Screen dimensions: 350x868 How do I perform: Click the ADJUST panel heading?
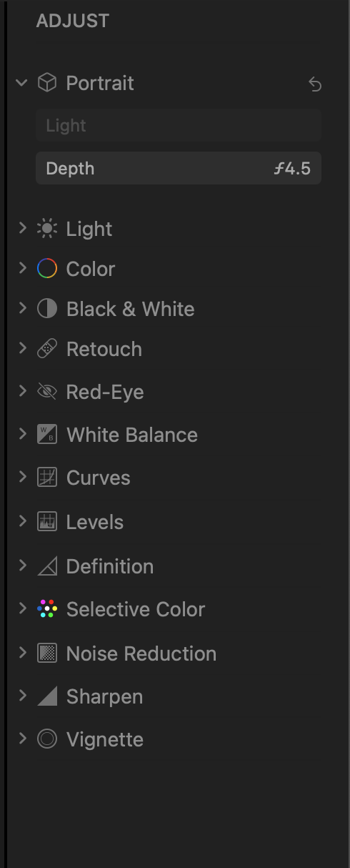[73, 21]
